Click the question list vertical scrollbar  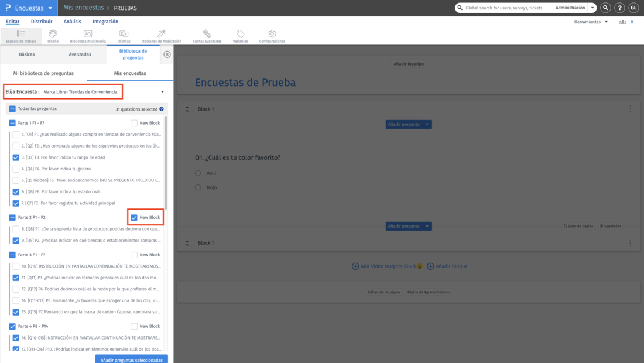pos(166,163)
